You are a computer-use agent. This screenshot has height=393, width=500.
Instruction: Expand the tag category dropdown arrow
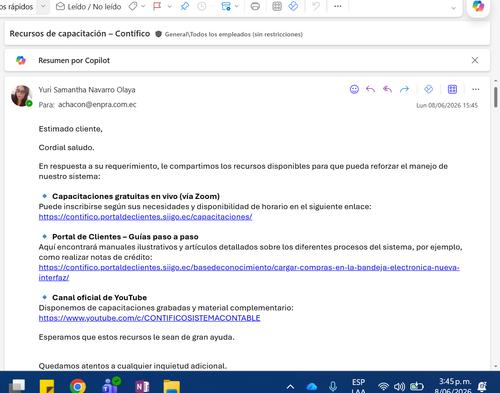(x=143, y=6)
